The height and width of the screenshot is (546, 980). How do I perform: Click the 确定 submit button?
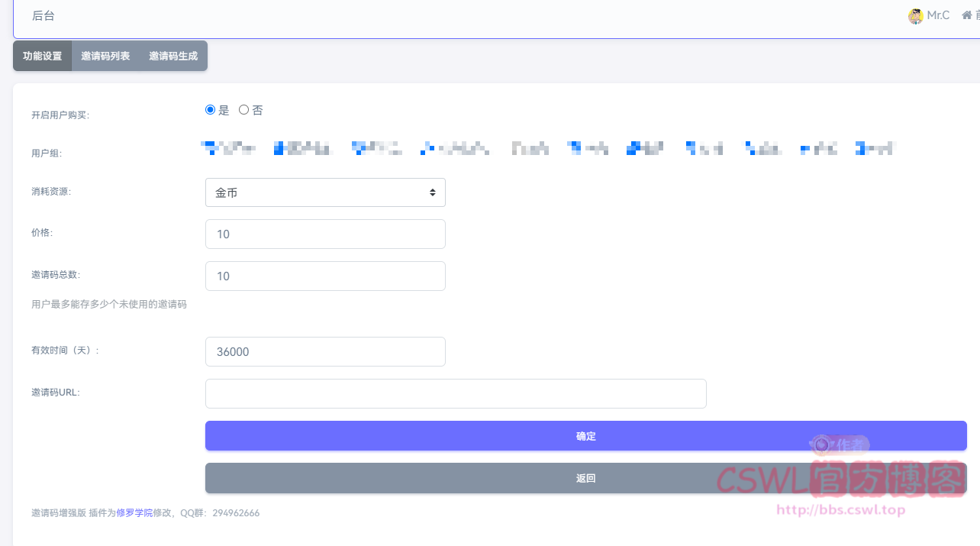[586, 436]
